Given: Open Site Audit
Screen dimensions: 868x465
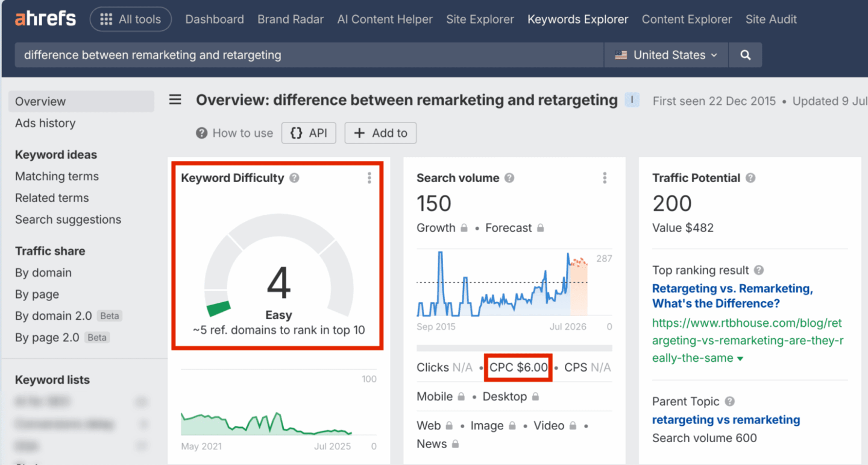Looking at the screenshot, I should point(771,19).
